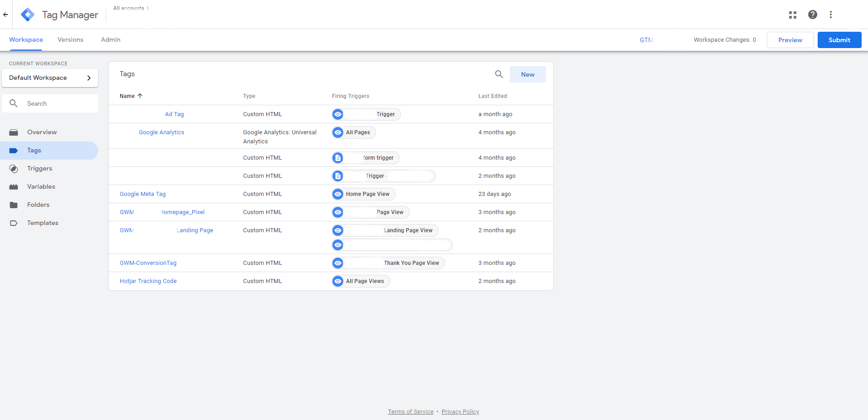The image size is (868, 420).
Task: Click the eye icon of Ad Tag's Trigger chip
Action: tap(338, 114)
